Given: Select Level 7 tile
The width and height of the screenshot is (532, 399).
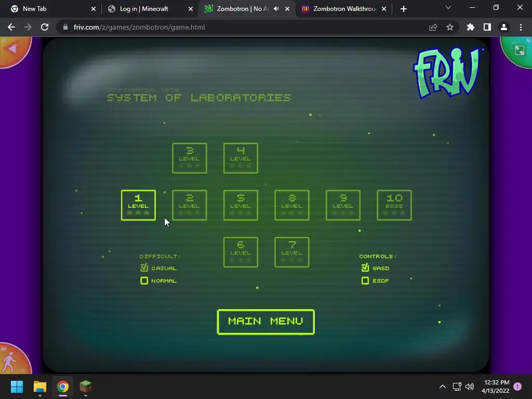Looking at the screenshot, I should [x=292, y=252].
